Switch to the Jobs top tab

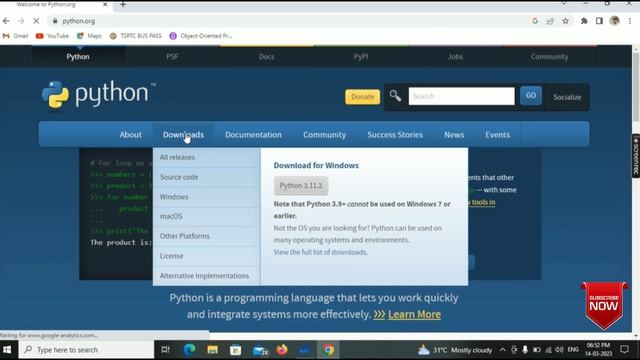(x=455, y=57)
